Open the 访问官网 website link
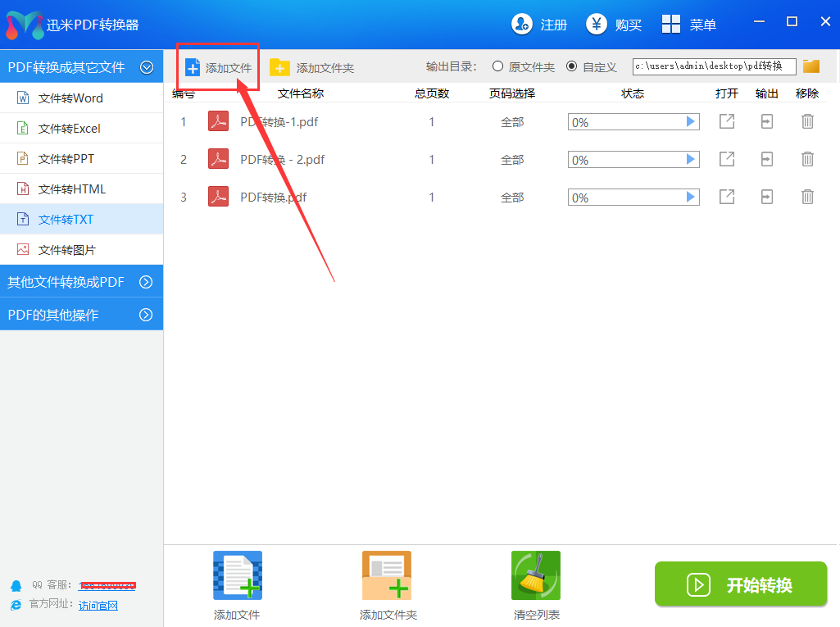Screen dimensions: 840x627 tap(98, 606)
